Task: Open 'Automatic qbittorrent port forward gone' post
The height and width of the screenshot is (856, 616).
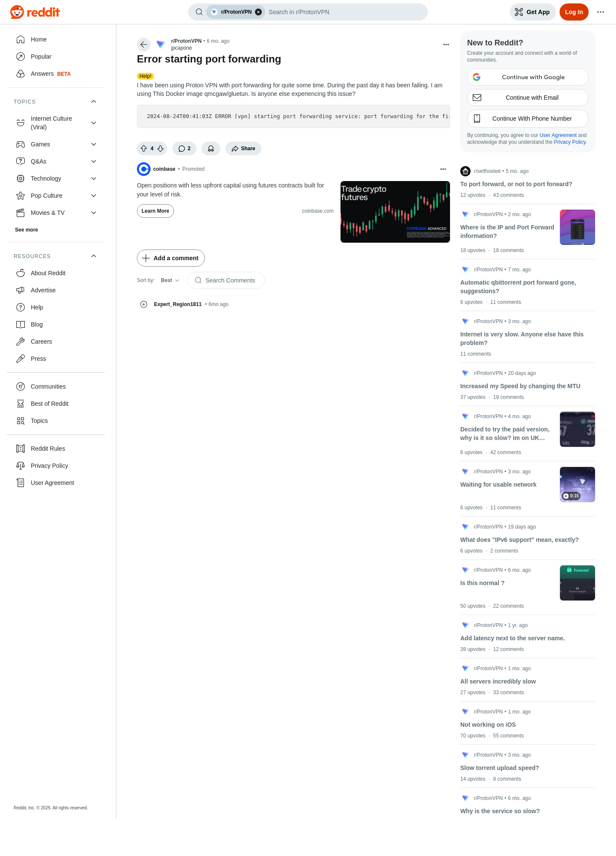Action: (518, 287)
